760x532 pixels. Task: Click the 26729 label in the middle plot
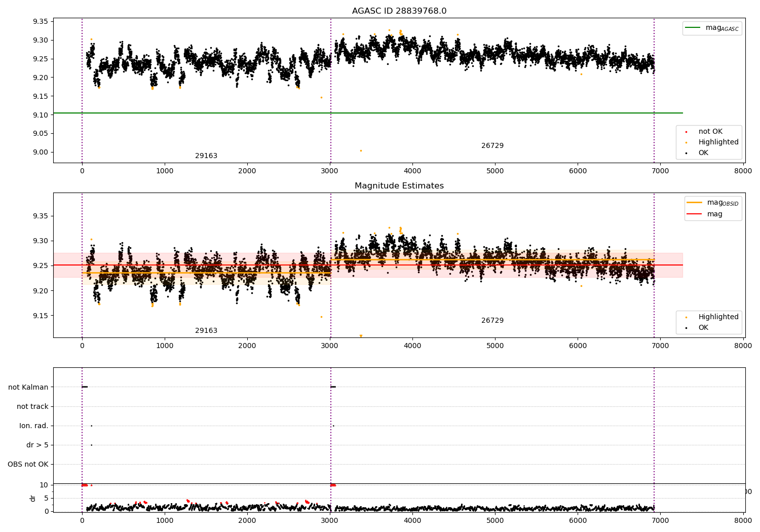click(492, 321)
